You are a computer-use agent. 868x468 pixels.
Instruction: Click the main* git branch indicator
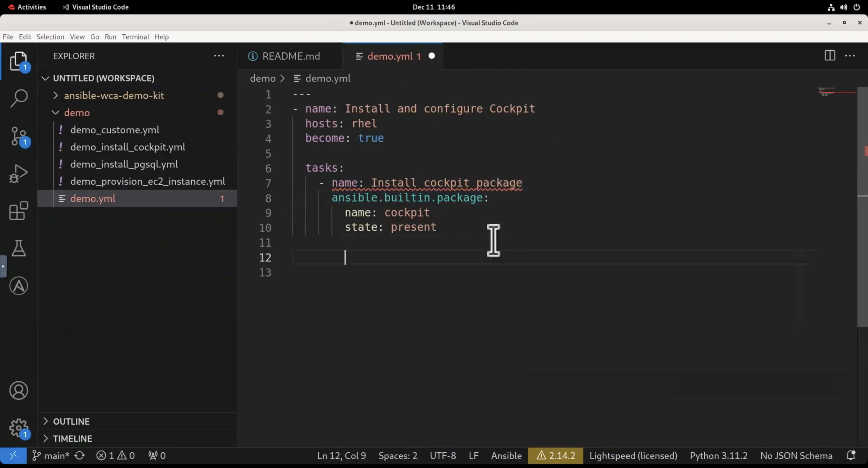tap(51, 456)
